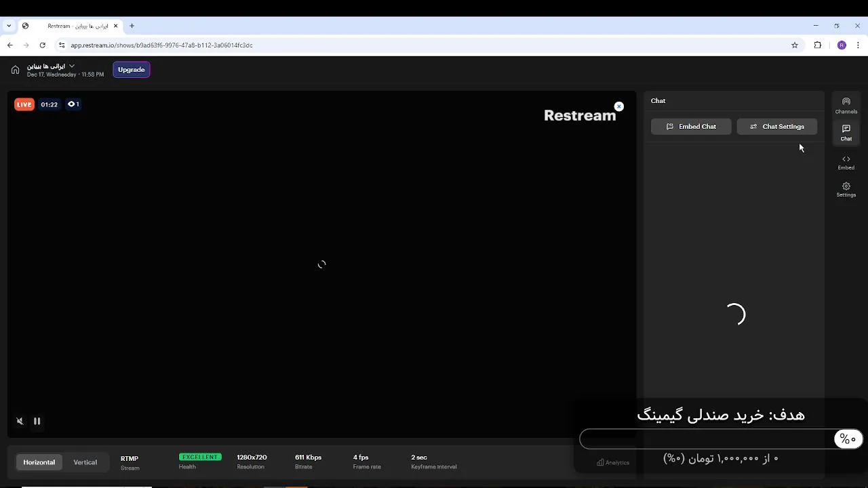Expand the show title dropdown
Image resolution: width=868 pixels, height=488 pixels.
pyautogui.click(x=72, y=66)
